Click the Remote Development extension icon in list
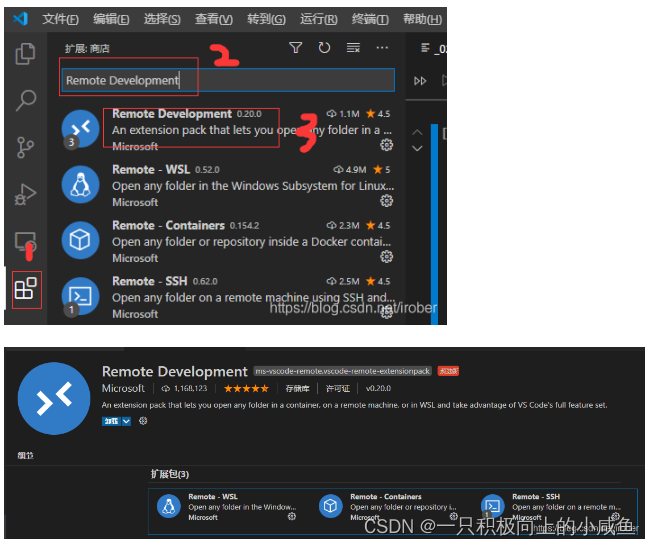 pyautogui.click(x=80, y=128)
